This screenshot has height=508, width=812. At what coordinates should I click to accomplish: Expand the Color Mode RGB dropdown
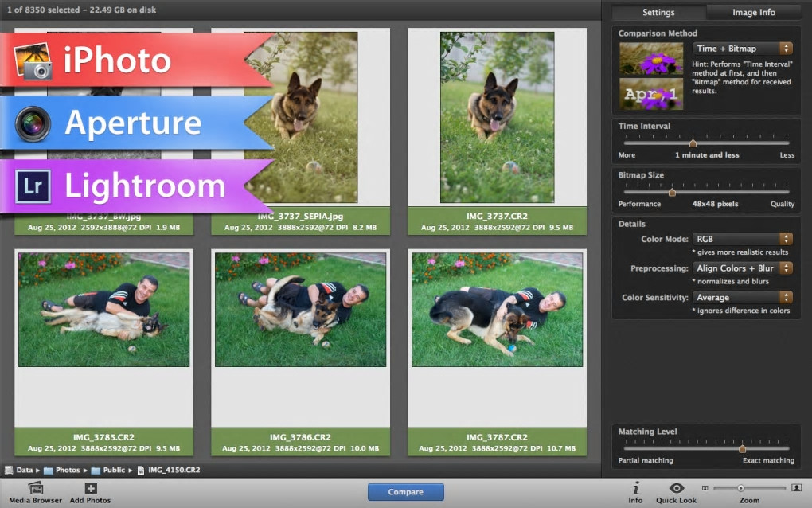tap(742, 239)
